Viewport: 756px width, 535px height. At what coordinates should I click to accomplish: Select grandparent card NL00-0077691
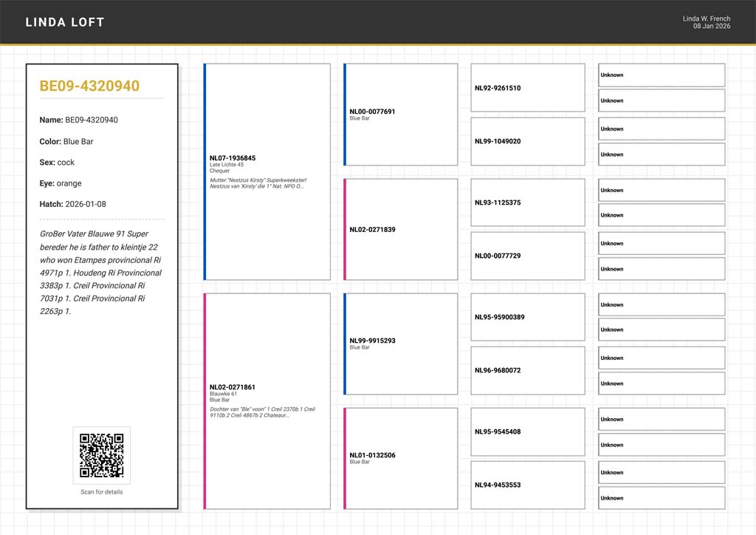coord(401,115)
